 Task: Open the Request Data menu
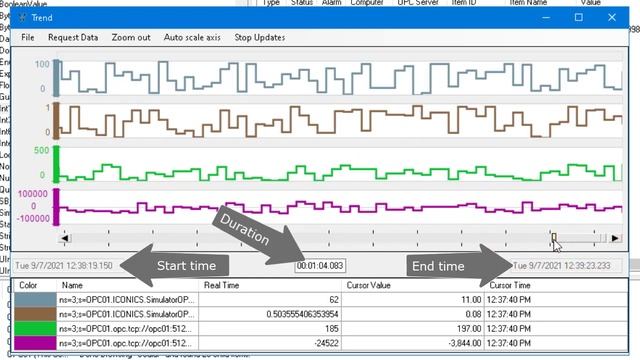[73, 38]
